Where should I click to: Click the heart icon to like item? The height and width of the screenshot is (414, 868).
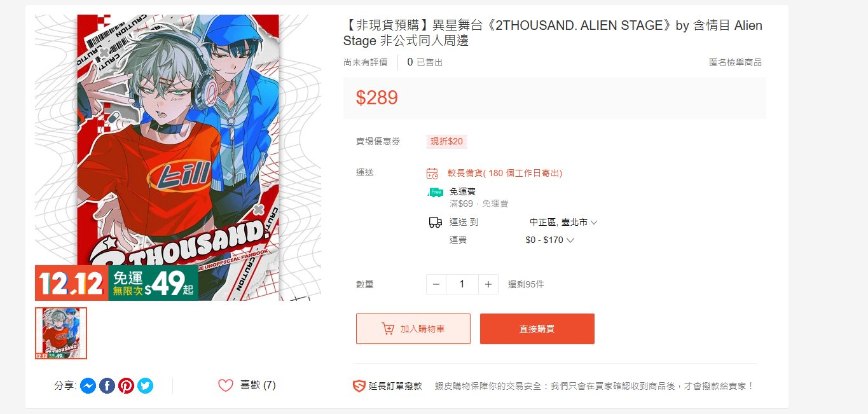(x=226, y=385)
